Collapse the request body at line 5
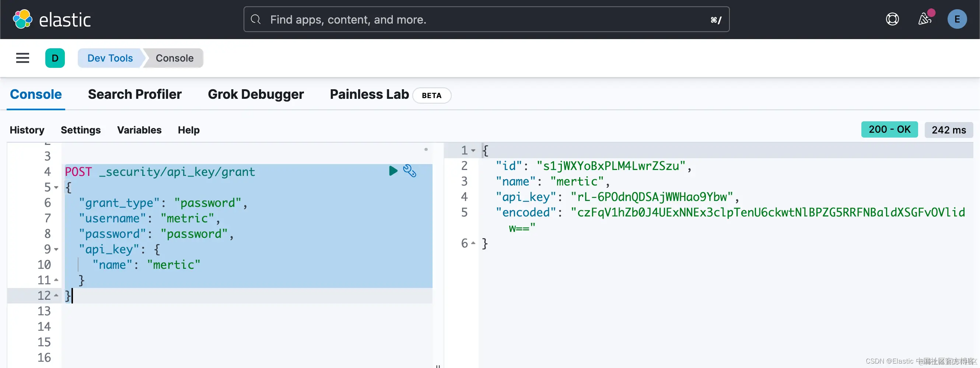Image resolution: width=980 pixels, height=368 pixels. 56,187
